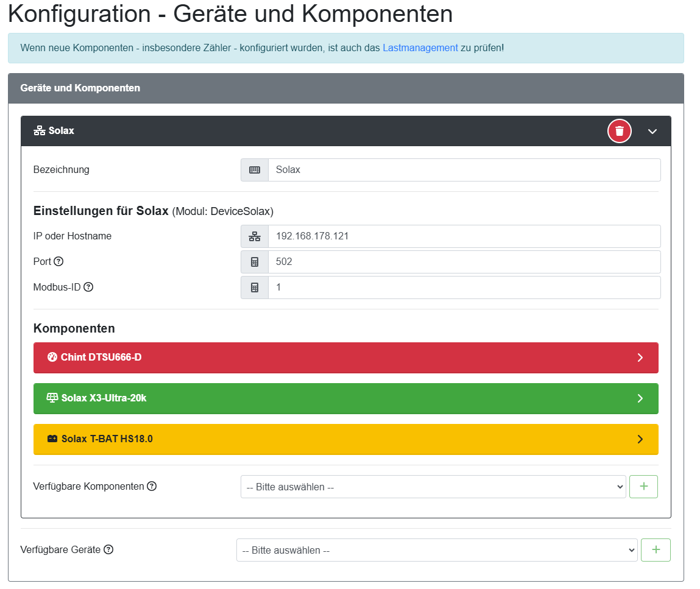Viewport: 700px width, 589px height.
Task: Expand the Solax T-BAT HS18.0 component
Action: [640, 439]
